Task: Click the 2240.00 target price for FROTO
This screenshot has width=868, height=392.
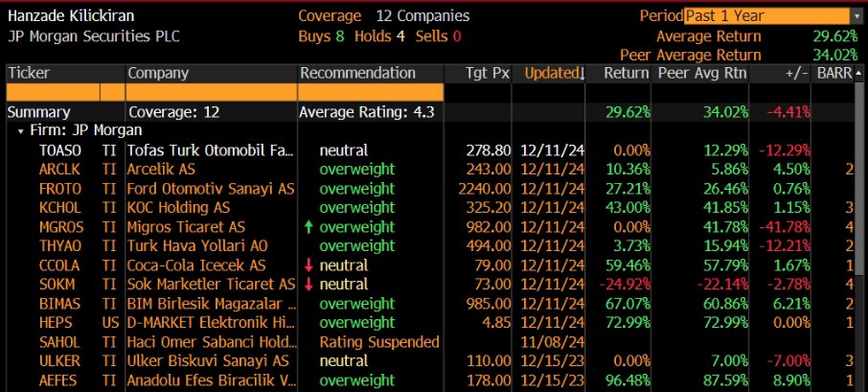Action: [x=485, y=189]
